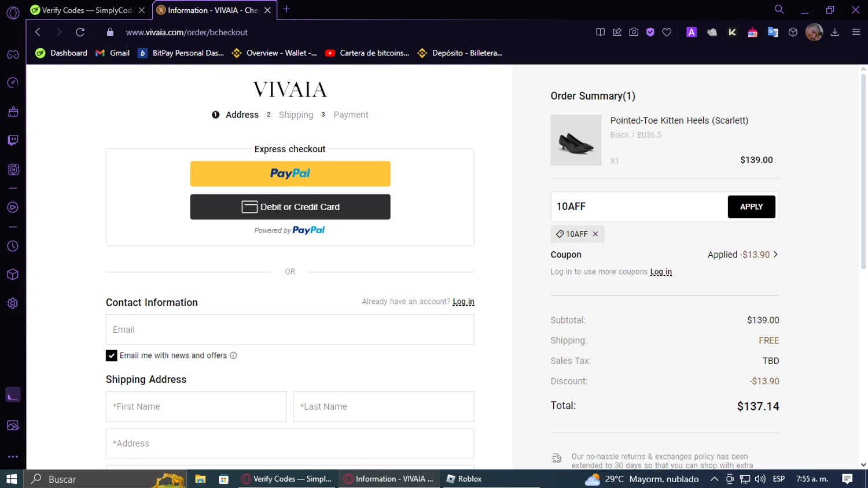Click the black kitten heels thumbnail

click(576, 140)
